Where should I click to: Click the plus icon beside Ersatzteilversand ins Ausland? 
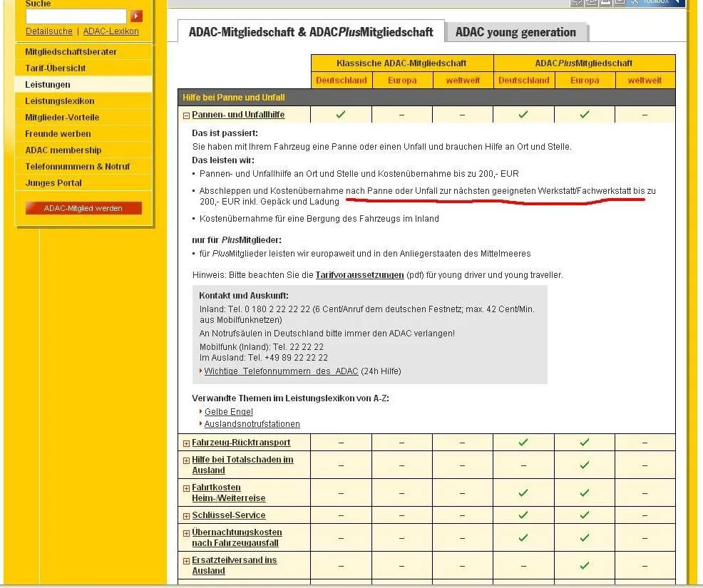point(186,561)
